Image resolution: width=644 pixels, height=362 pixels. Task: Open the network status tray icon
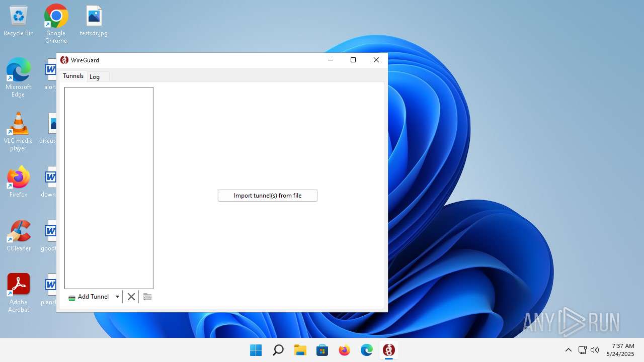582,350
